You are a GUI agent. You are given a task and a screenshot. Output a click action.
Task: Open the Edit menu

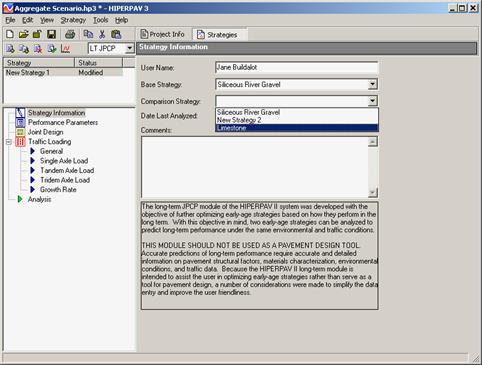[x=28, y=20]
